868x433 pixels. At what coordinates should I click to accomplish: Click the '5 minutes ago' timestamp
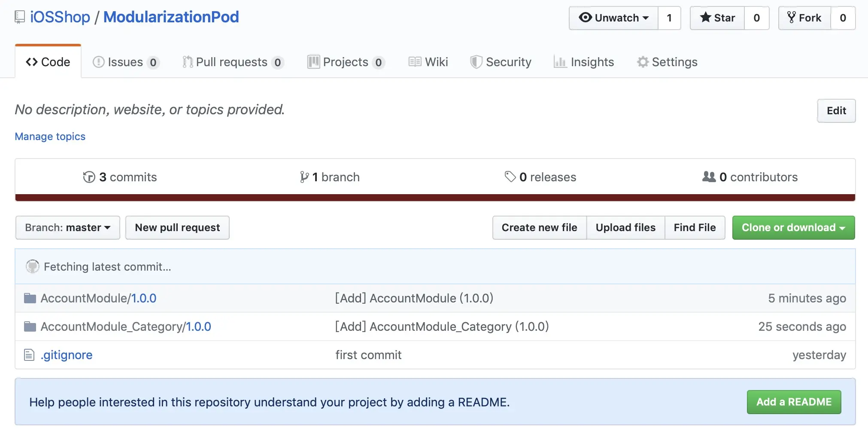point(807,298)
